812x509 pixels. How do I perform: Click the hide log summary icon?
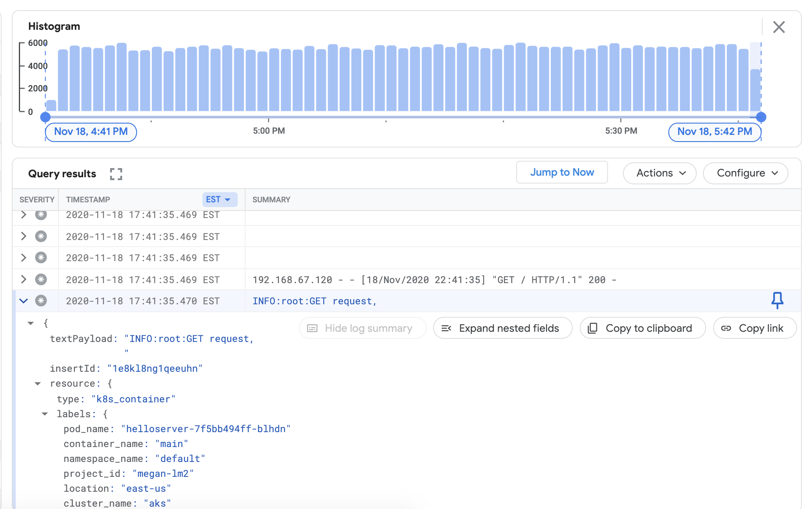(x=313, y=328)
